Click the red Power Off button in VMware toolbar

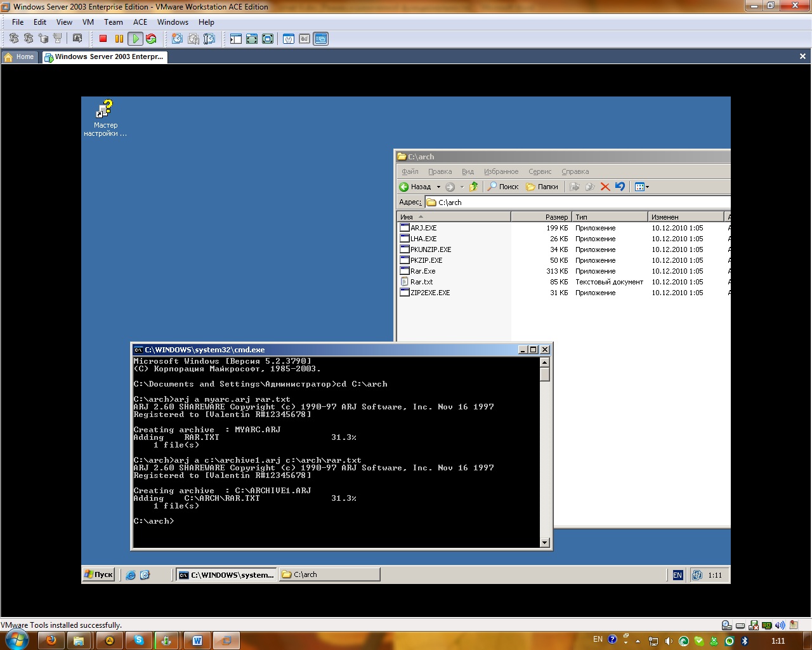click(x=103, y=39)
